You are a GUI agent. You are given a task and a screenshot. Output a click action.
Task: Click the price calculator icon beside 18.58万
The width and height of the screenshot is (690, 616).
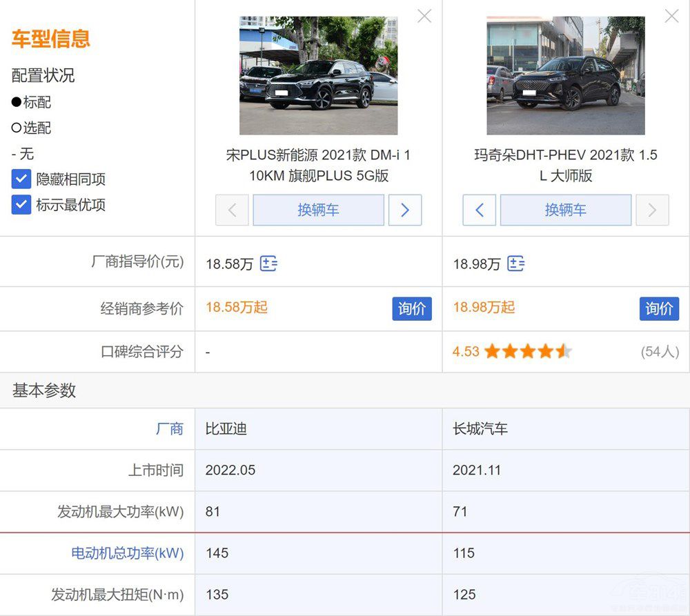269,264
